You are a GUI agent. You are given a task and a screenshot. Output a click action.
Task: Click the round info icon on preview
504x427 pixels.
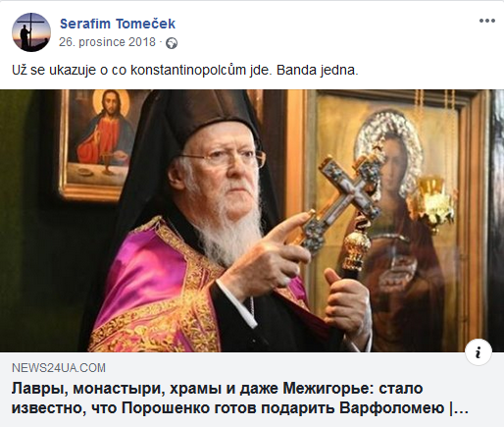click(479, 352)
